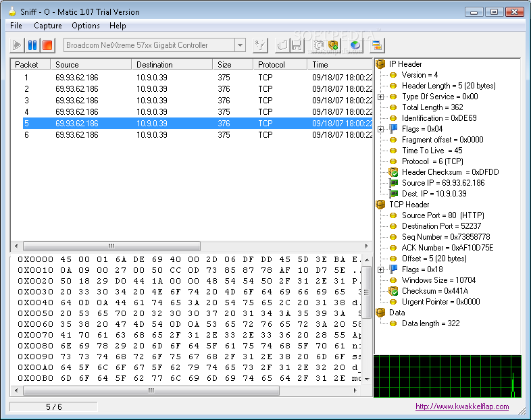Click the Header Checksum verified icon
The width and height of the screenshot is (531, 420).
point(393,172)
